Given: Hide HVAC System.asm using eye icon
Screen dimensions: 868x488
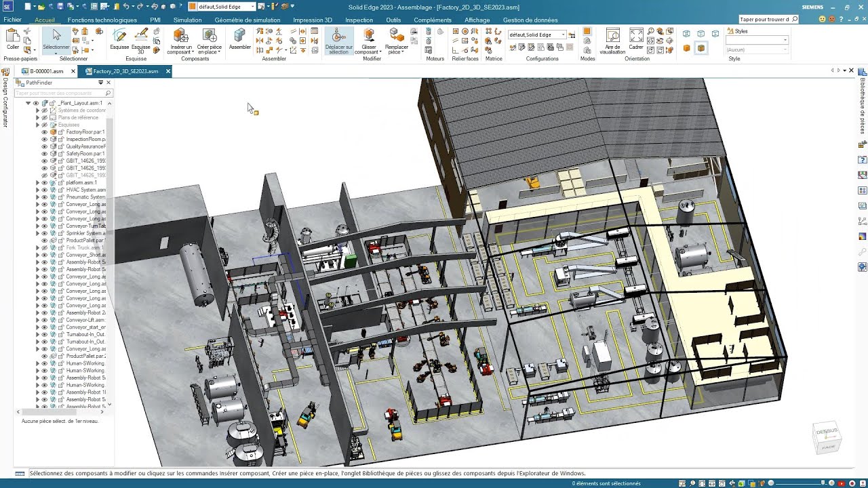Looking at the screenshot, I should [x=45, y=190].
